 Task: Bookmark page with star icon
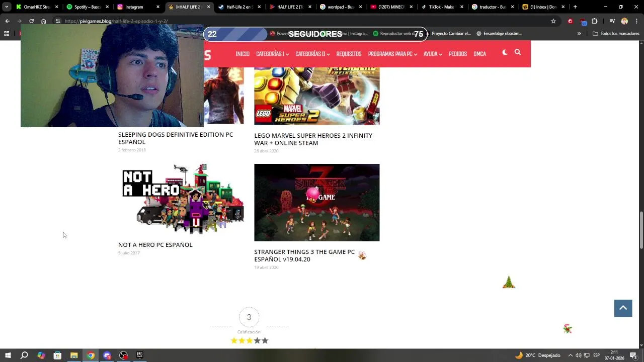click(x=553, y=21)
